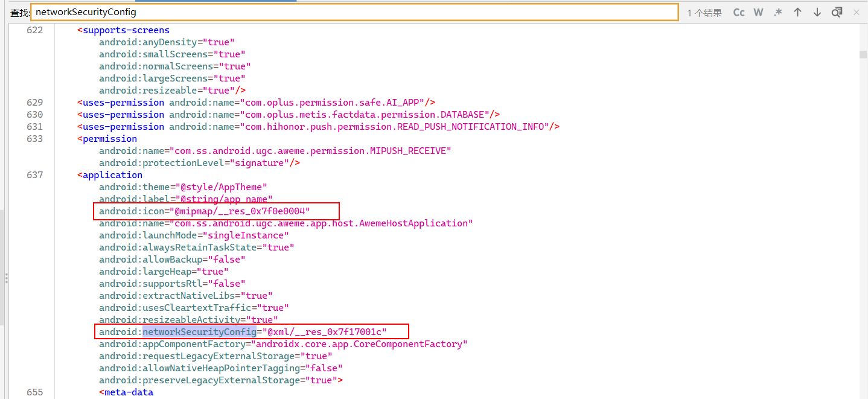Open the find-all results icon
This screenshot has height=399, width=868.
pos(837,12)
